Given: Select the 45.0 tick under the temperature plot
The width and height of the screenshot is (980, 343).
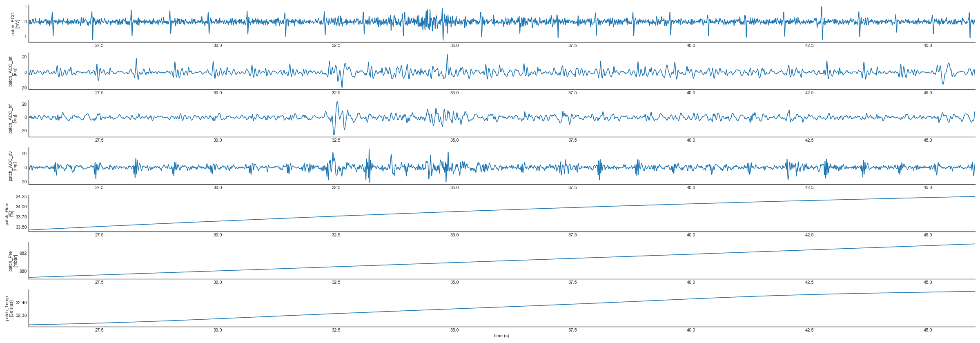Looking at the screenshot, I should pos(928,330).
